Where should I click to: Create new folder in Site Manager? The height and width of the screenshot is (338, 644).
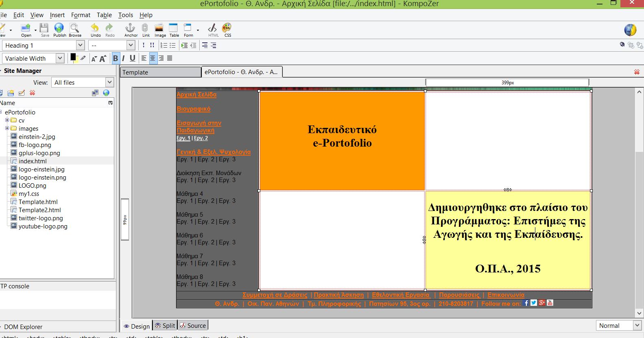(x=11, y=93)
